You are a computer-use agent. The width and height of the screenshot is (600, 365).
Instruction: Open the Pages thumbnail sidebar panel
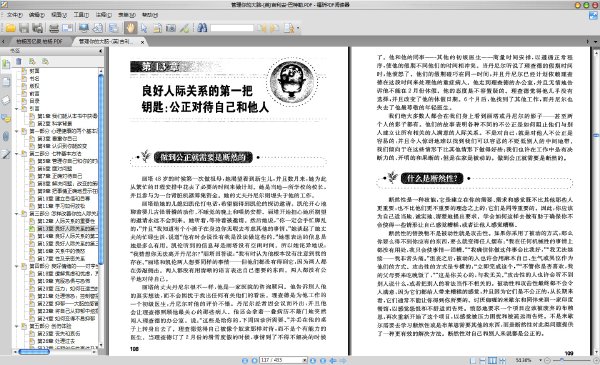pyautogui.click(x=6, y=81)
